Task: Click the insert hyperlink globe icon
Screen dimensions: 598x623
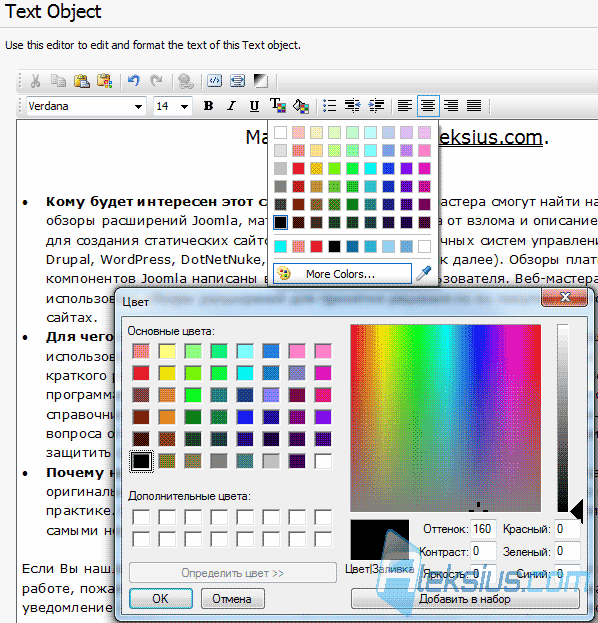Action: pyautogui.click(x=186, y=81)
